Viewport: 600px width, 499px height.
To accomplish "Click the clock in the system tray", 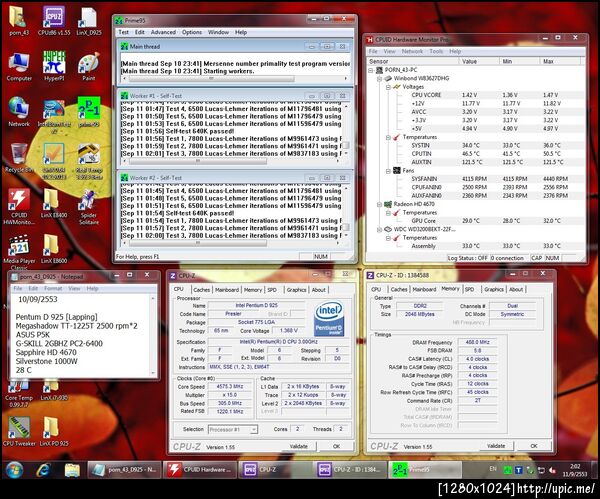I will point(574,470).
